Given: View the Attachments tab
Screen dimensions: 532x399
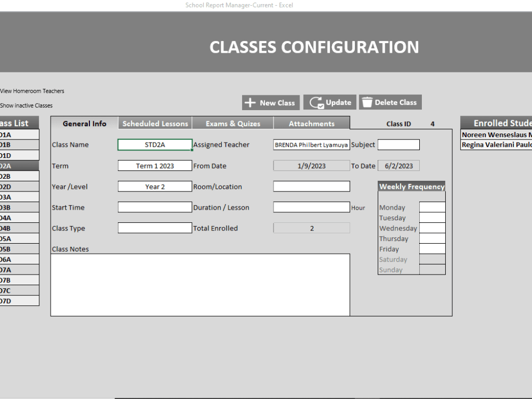Looking at the screenshot, I should [311, 123].
